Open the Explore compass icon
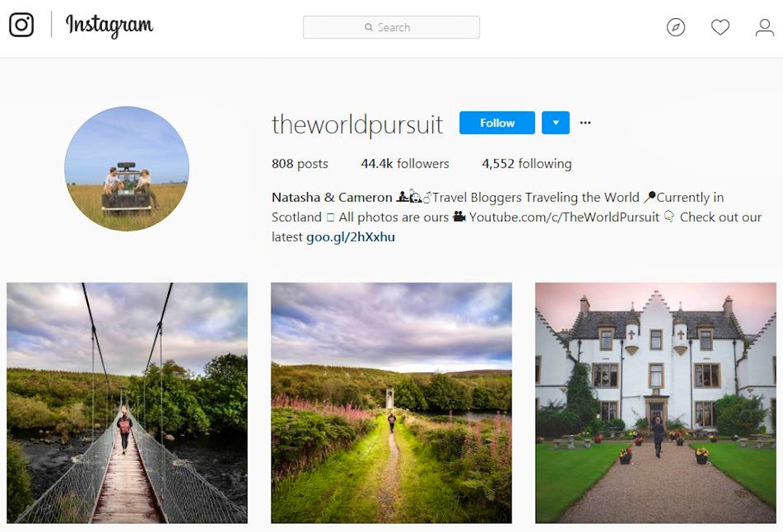This screenshot has width=783, height=532. [675, 27]
